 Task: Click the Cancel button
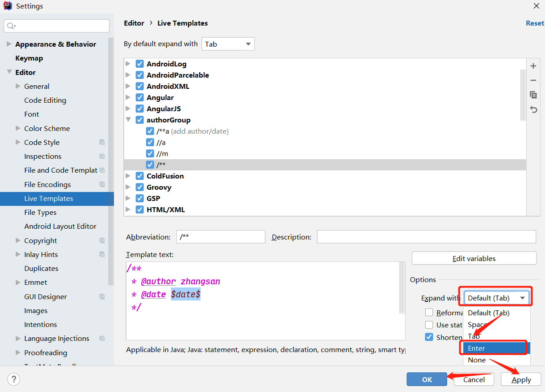(x=474, y=379)
